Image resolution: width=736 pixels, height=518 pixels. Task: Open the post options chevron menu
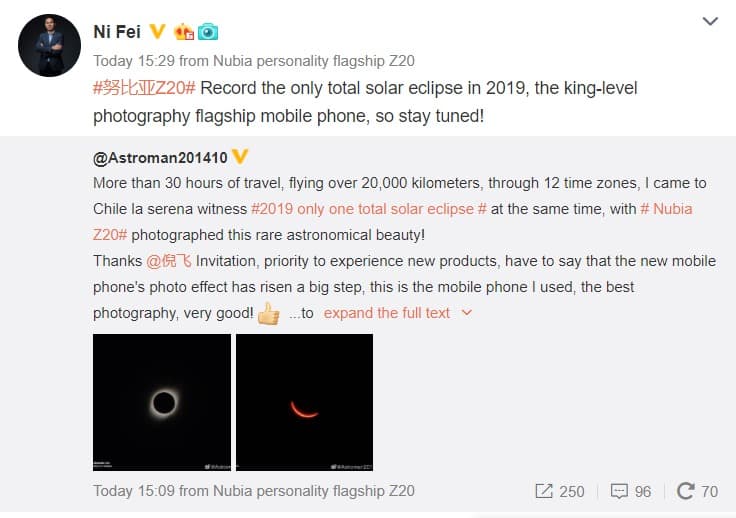click(710, 21)
